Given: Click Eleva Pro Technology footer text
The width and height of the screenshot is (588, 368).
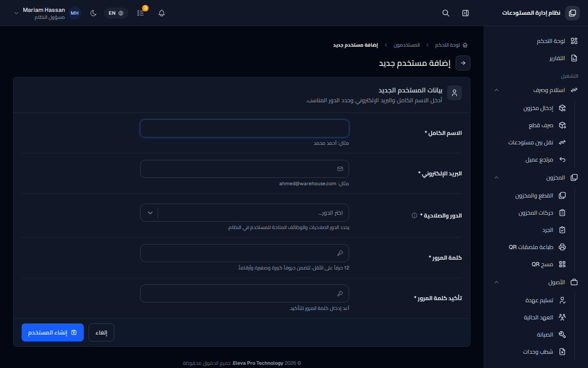Looking at the screenshot, I should click(258, 363).
